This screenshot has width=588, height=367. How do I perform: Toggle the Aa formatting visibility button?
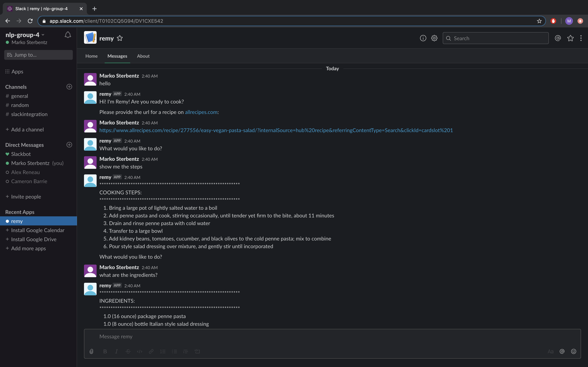(x=550, y=351)
